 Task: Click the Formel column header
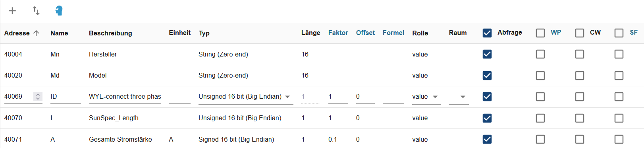point(393,33)
